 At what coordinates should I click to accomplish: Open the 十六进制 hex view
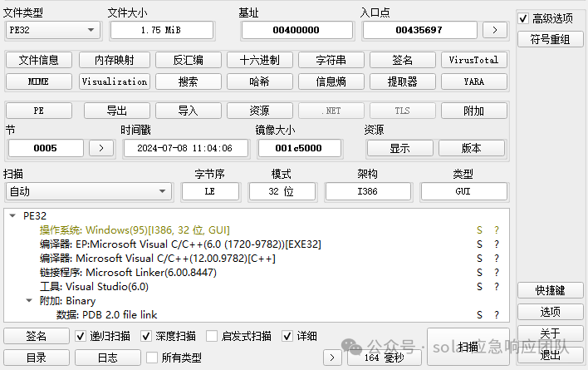pos(259,60)
